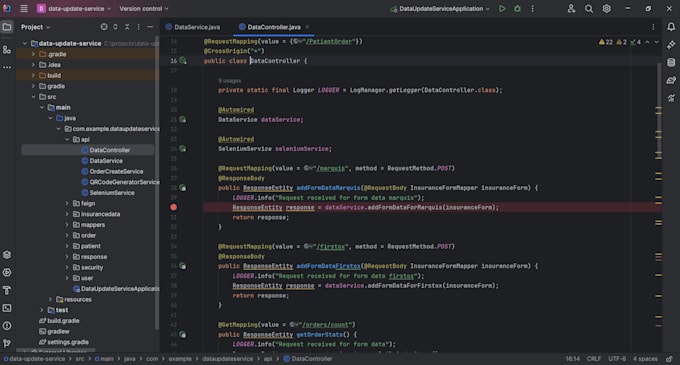Open IDE settings gear
This screenshot has height=365, width=680.
[606, 9]
